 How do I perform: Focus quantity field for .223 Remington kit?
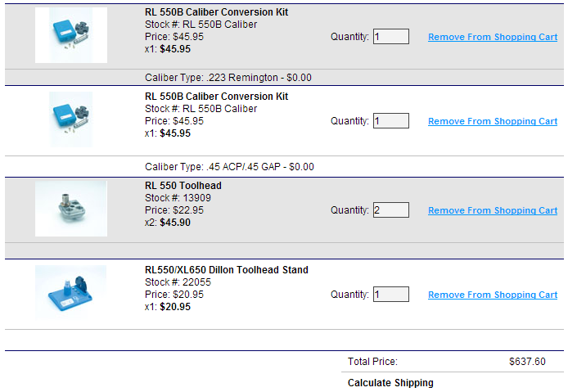point(391,37)
